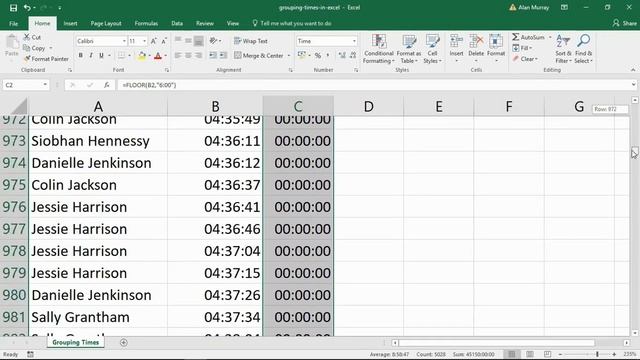
Task: Open Format as Table
Action: tap(409, 49)
